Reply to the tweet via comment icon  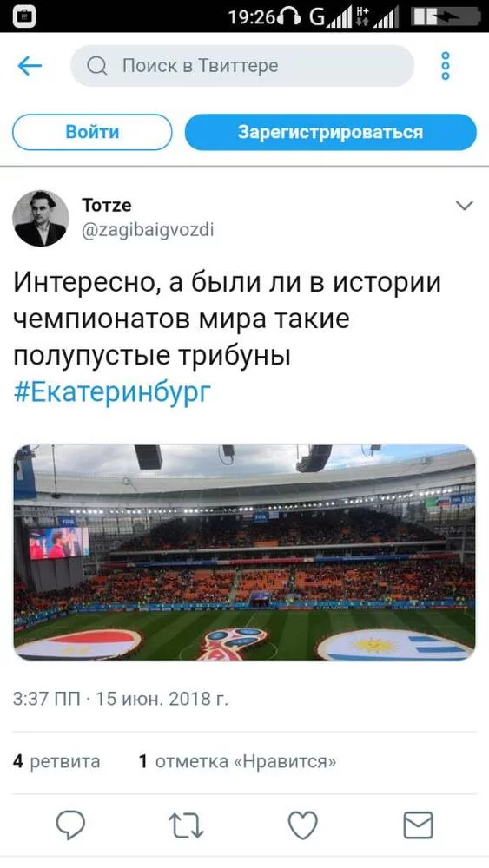71,825
